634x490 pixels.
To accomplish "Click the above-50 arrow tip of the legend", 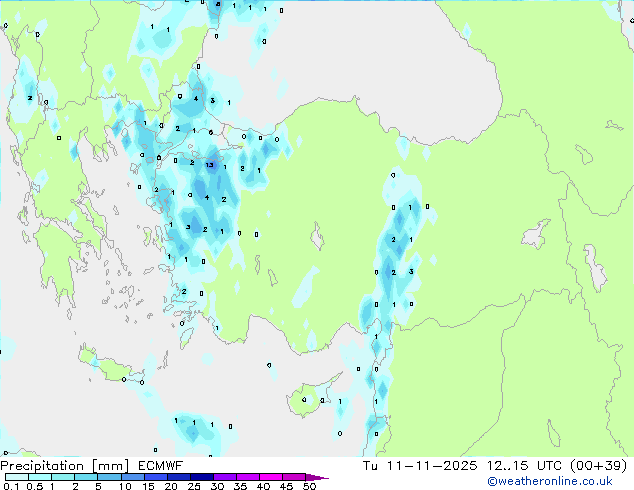I will click(317, 477).
